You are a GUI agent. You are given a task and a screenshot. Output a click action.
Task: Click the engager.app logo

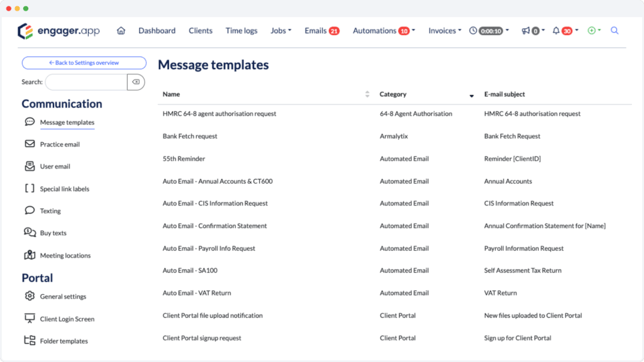pyautogui.click(x=58, y=31)
